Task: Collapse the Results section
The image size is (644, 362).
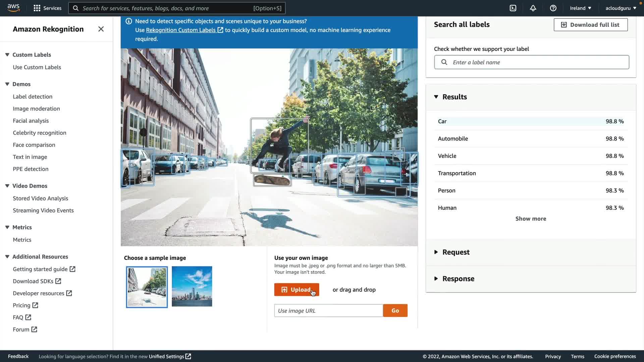Action: 436,97
